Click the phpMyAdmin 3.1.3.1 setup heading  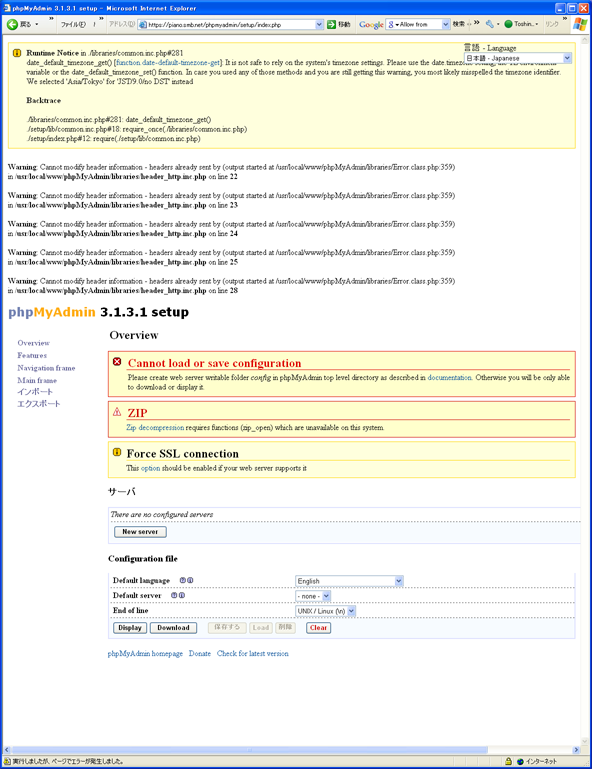pyautogui.click(x=99, y=312)
